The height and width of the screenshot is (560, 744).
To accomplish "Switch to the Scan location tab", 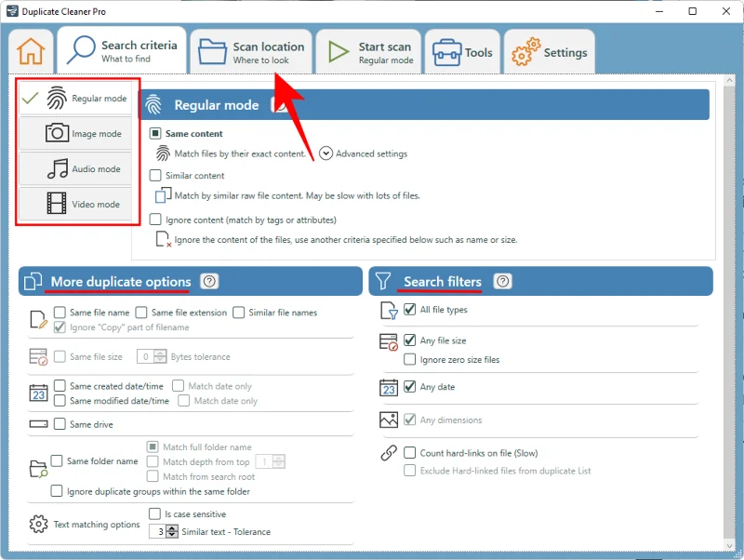I will [x=250, y=52].
